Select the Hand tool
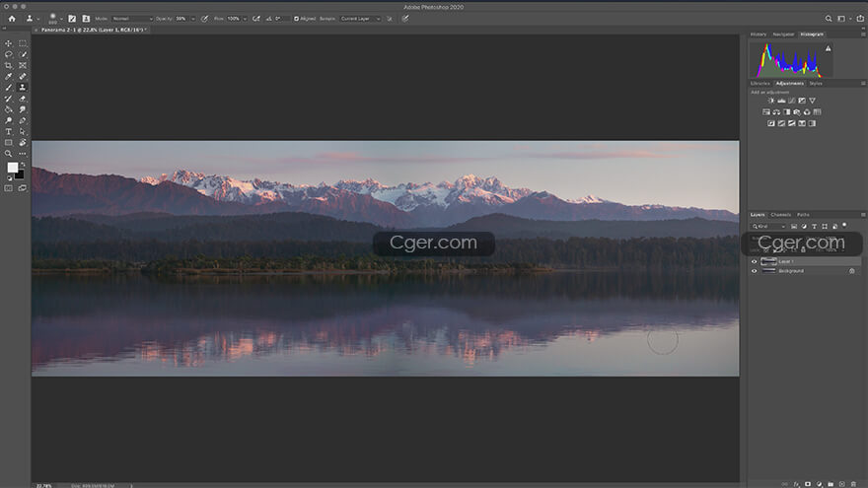 [x=23, y=143]
